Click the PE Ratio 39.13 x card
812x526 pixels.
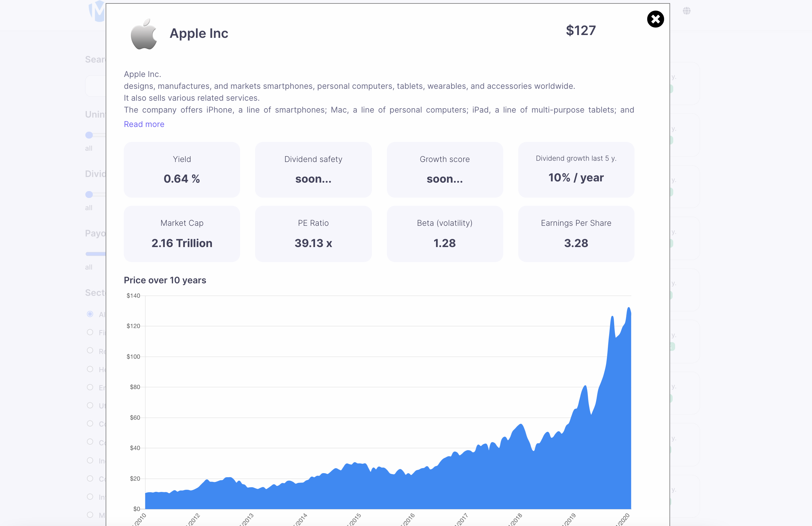tap(313, 234)
